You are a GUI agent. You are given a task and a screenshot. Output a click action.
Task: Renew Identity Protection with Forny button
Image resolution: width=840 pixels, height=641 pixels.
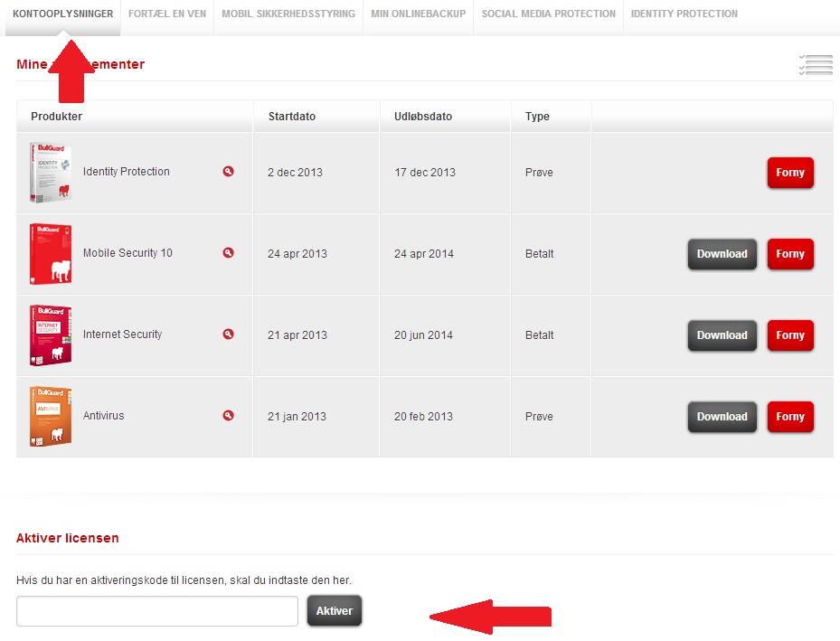[x=790, y=173]
